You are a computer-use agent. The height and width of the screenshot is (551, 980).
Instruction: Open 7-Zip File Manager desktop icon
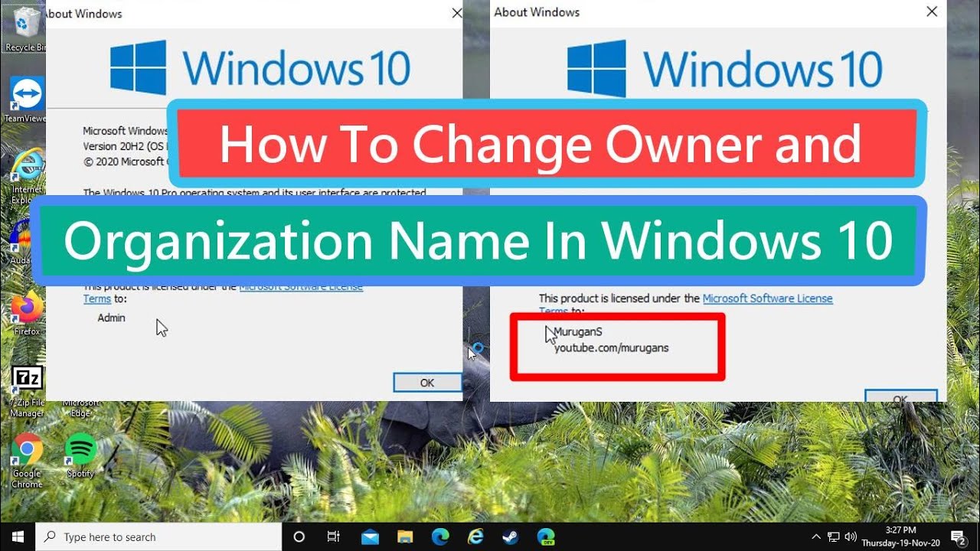coord(27,390)
